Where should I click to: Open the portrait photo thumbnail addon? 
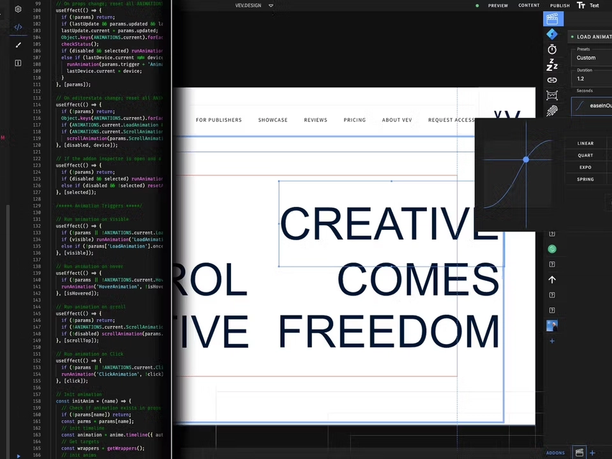coord(552,326)
